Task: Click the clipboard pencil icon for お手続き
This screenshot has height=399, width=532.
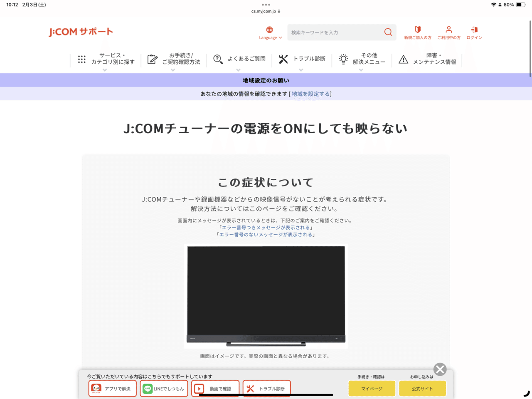Action: 153,59
